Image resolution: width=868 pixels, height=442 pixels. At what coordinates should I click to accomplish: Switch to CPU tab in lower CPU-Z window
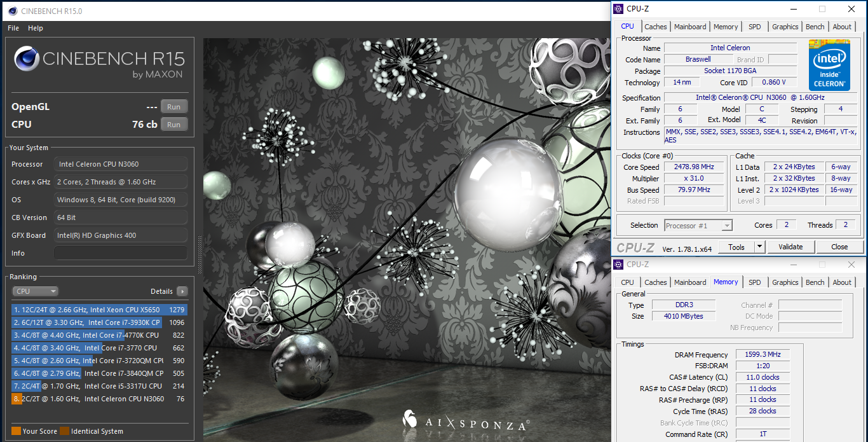point(627,282)
